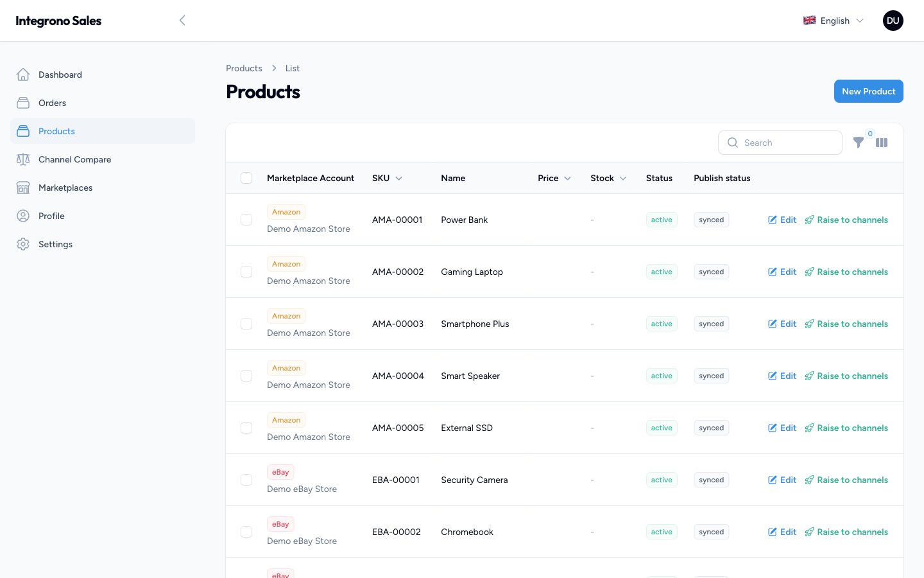This screenshot has height=578, width=924.
Task: Toggle the select-all checkbox in table header
Action: click(246, 178)
